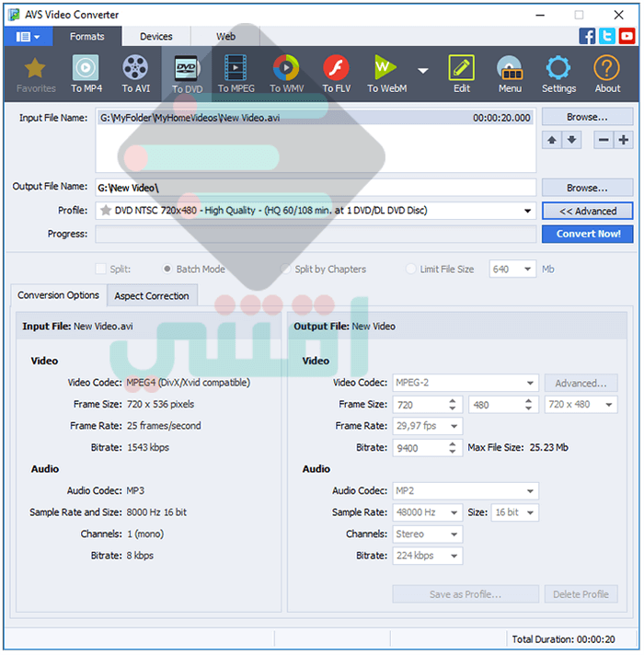The image size is (644, 655).
Task: Open the 16 bit Size dropdown
Action: [530, 513]
